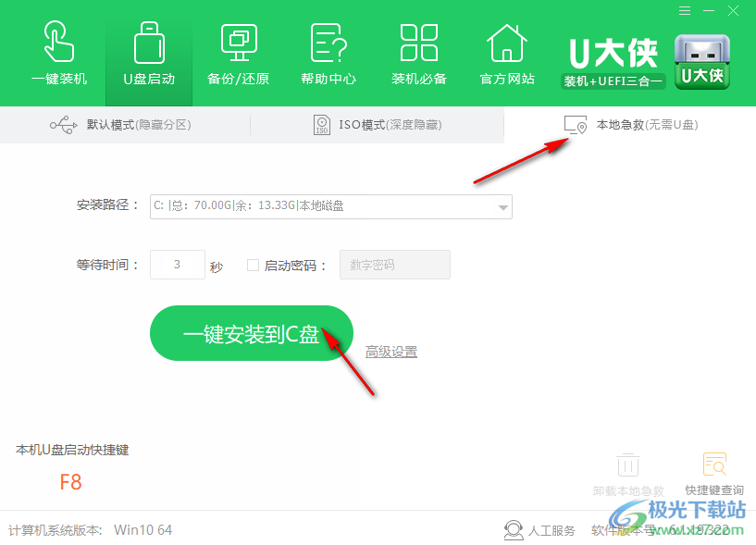Visit the 官方网站 official website
Screen dimensions: 756x545
point(507,53)
